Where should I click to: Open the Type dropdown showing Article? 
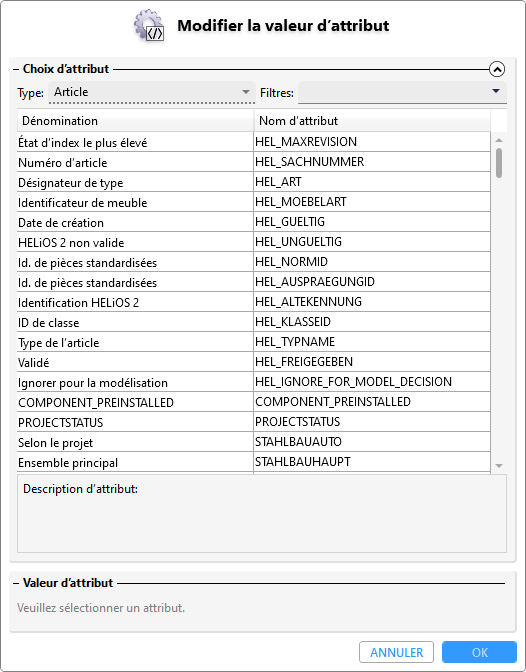pos(152,92)
